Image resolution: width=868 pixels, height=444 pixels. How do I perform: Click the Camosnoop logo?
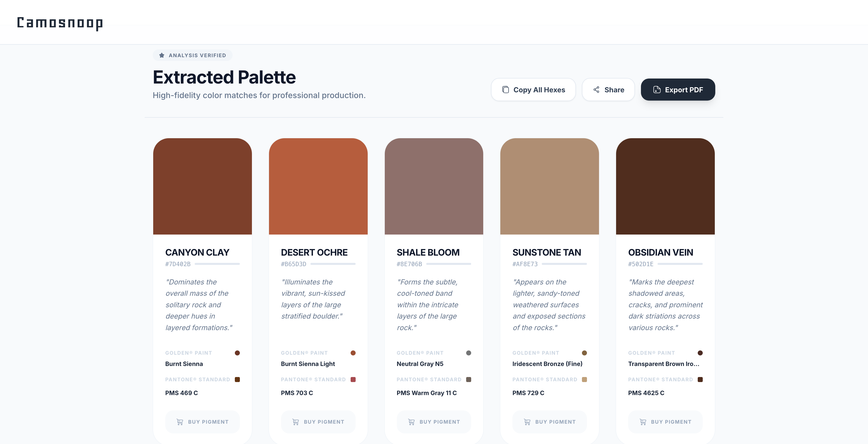pyautogui.click(x=60, y=23)
